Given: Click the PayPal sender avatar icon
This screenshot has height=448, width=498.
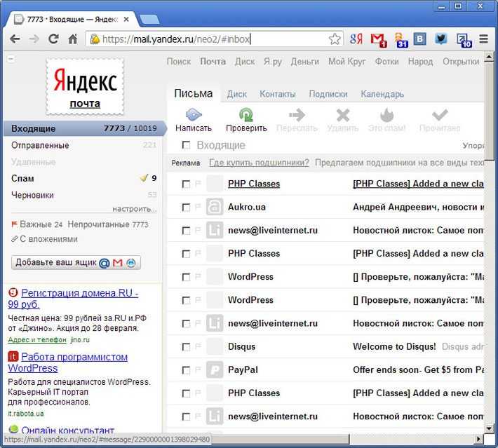Looking at the screenshot, I should 215,370.
